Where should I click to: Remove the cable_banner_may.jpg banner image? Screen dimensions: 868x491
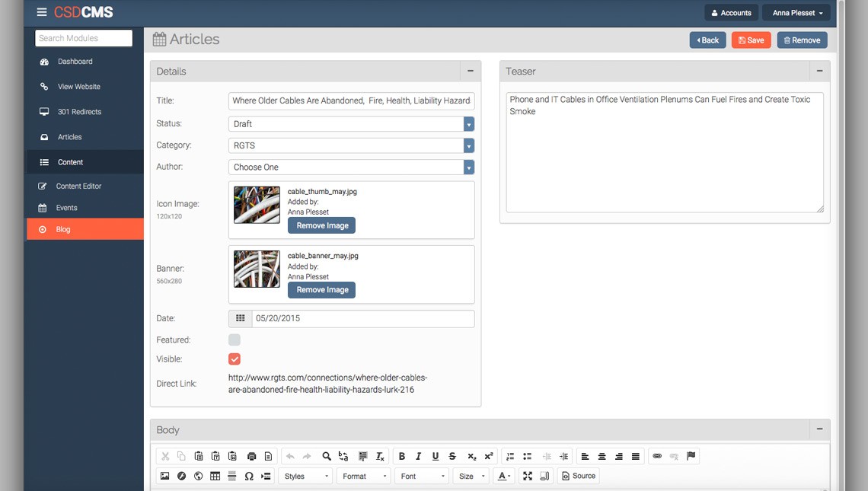pyautogui.click(x=321, y=290)
